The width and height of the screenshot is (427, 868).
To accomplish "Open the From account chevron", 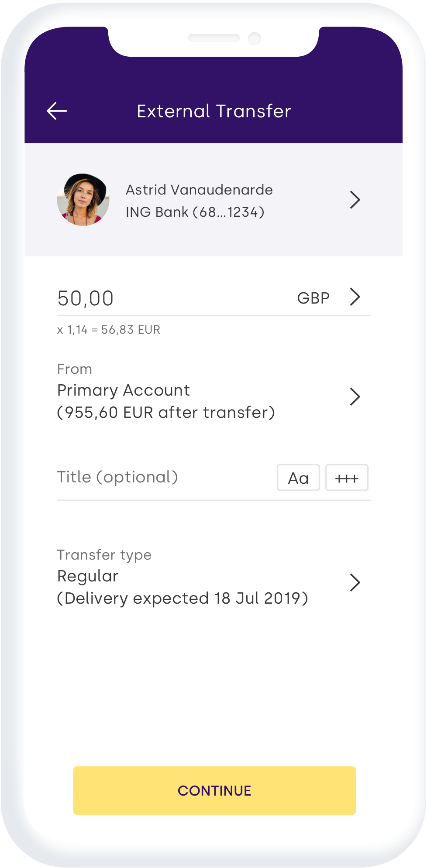I will coord(355,397).
